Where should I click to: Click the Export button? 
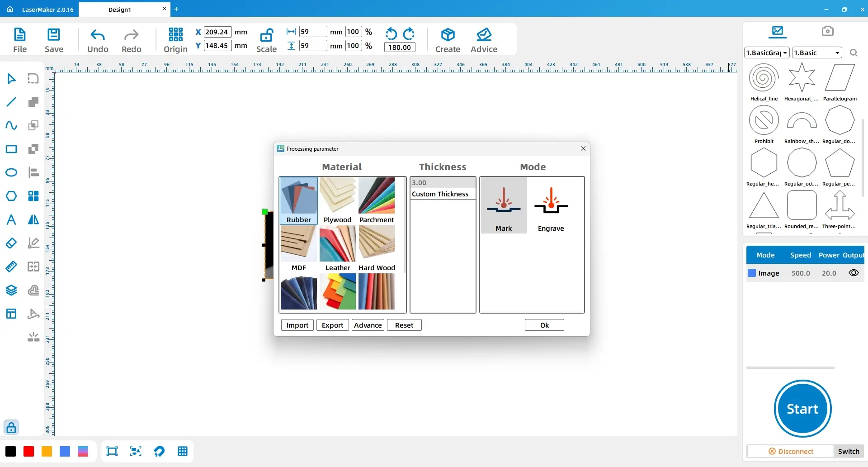[333, 325]
